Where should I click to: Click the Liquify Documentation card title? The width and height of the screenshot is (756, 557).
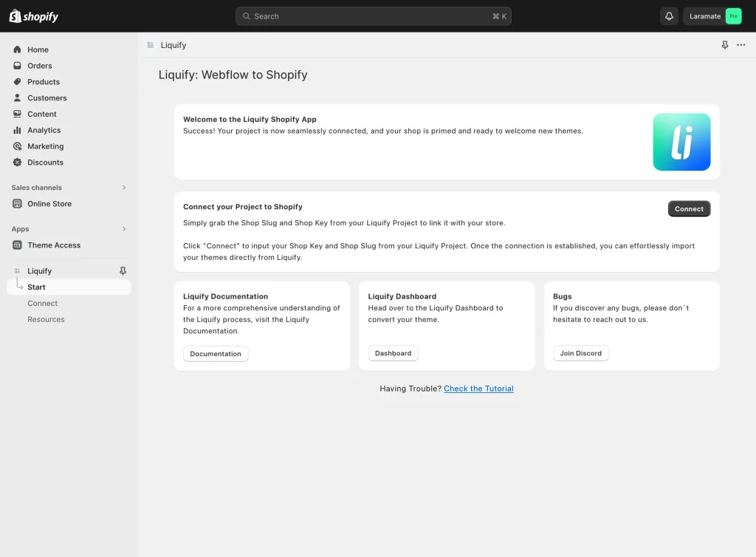pos(226,296)
